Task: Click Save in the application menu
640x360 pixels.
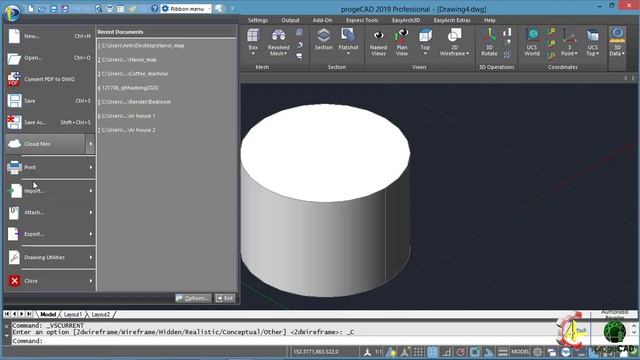Action: click(50, 101)
